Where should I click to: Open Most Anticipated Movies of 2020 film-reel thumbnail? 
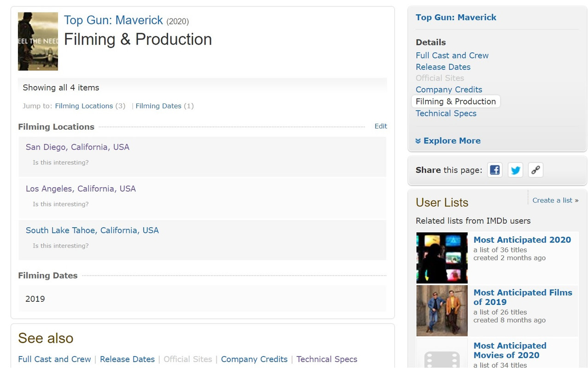[x=442, y=353]
